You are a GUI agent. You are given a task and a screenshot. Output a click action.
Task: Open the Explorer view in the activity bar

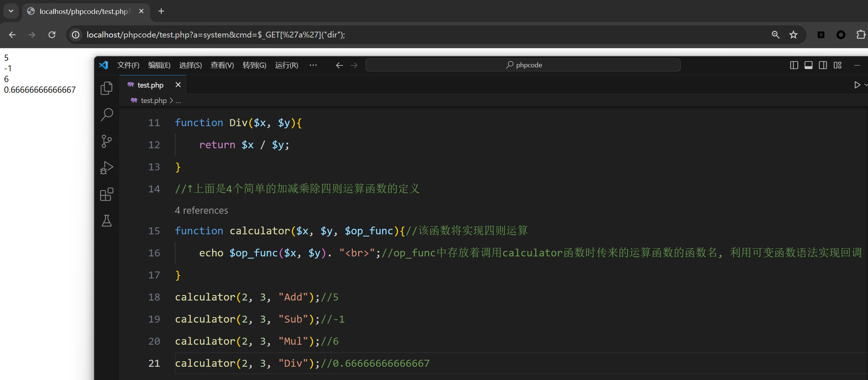[106, 88]
